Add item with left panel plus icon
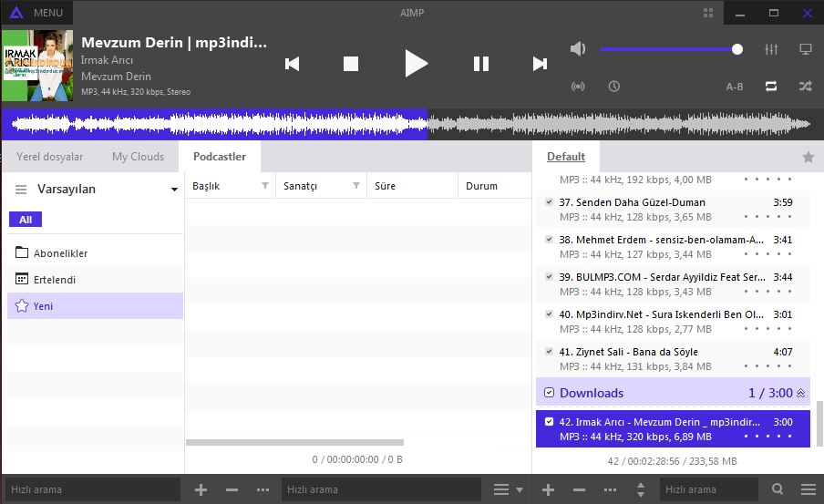Screen dimensions: 824x504 point(201,489)
